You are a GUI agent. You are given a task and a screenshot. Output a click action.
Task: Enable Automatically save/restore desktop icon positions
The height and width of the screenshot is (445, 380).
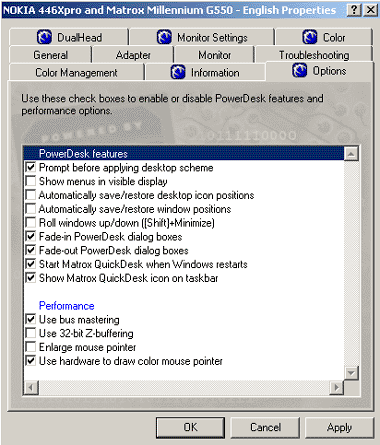[31, 195]
